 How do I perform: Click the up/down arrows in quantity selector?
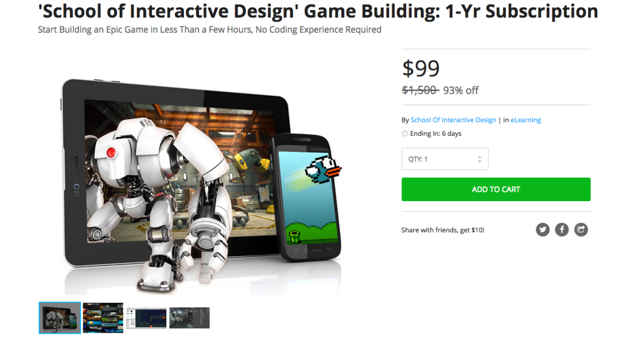479,159
